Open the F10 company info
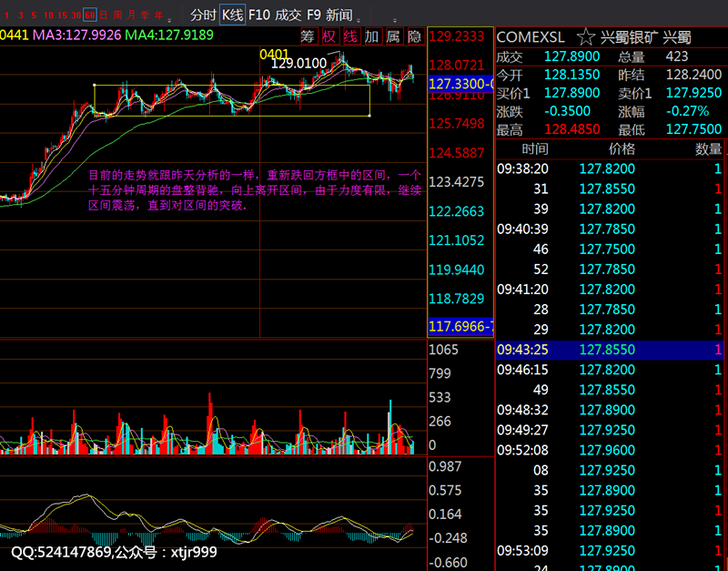The height and width of the screenshot is (571, 728). click(259, 15)
